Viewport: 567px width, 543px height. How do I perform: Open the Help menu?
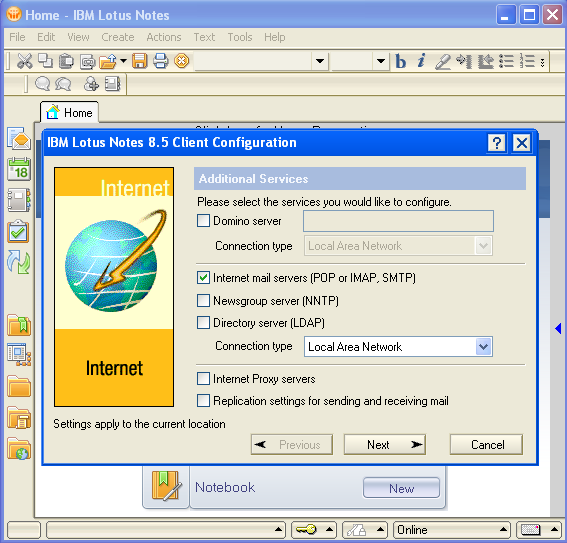pos(274,37)
